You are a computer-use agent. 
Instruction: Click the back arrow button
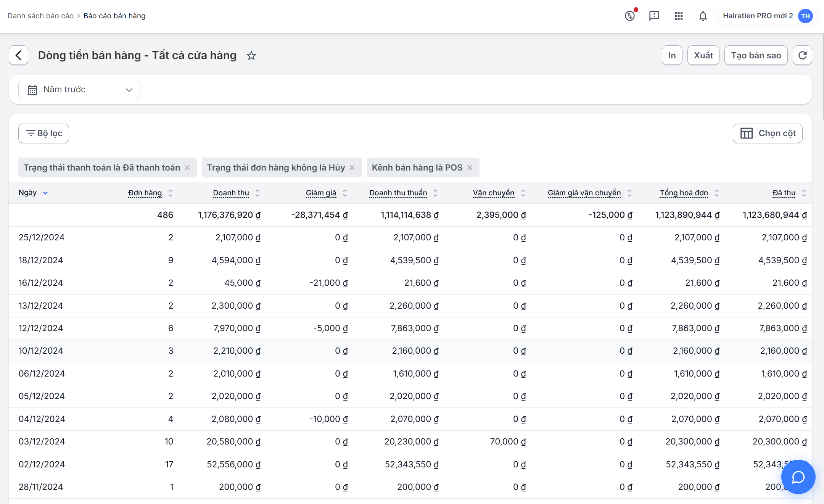18,55
